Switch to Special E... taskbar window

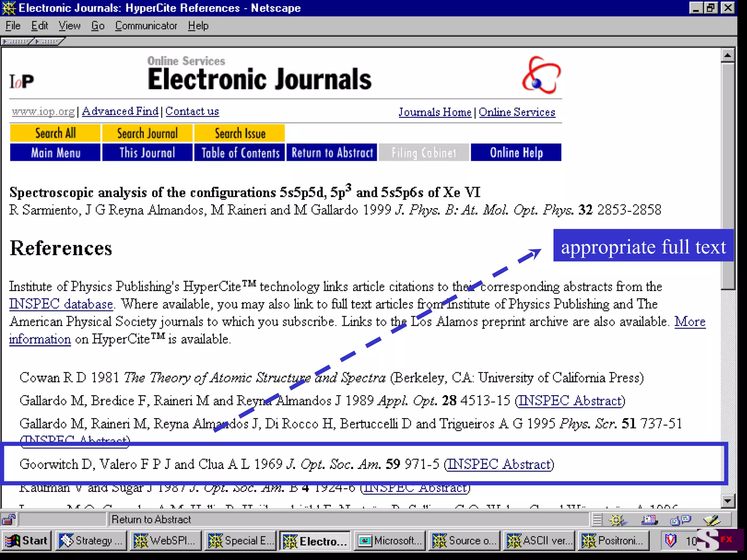[x=241, y=540]
